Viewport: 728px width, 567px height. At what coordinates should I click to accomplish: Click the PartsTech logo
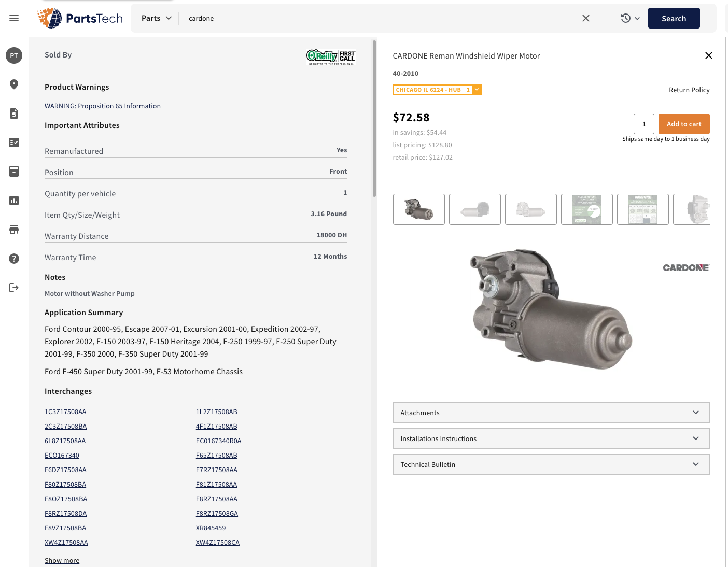tap(80, 18)
